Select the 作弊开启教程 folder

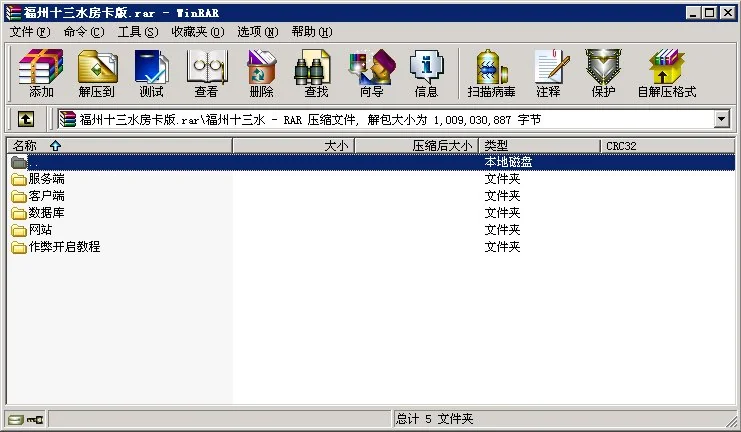pos(64,247)
